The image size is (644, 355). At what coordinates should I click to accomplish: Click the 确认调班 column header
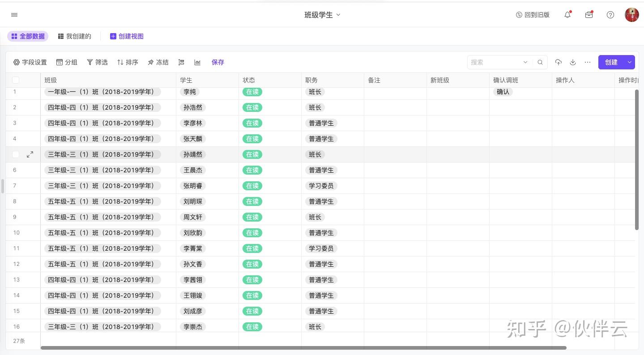520,80
